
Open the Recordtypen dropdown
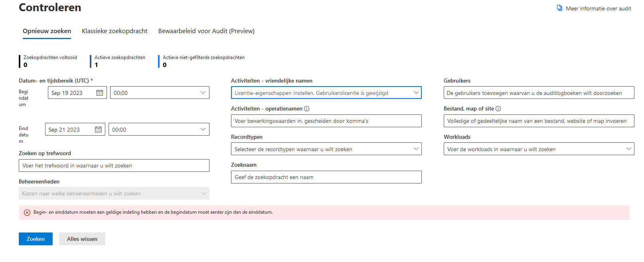pos(326,149)
